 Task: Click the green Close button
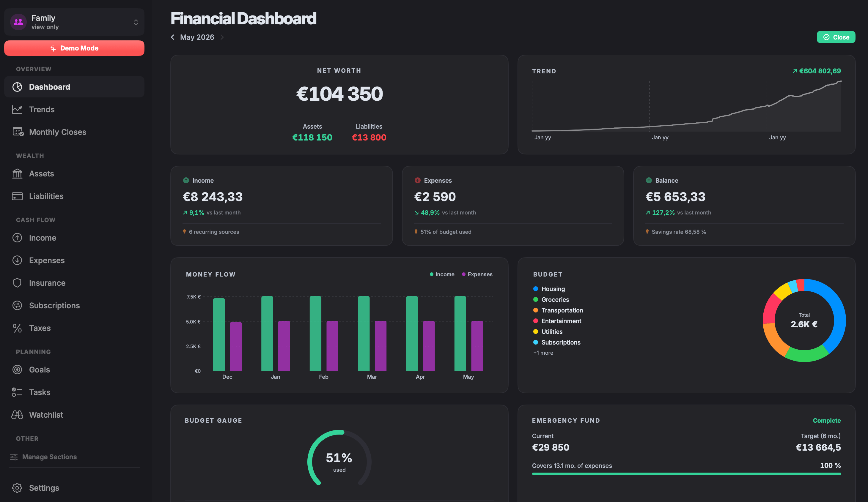point(836,37)
